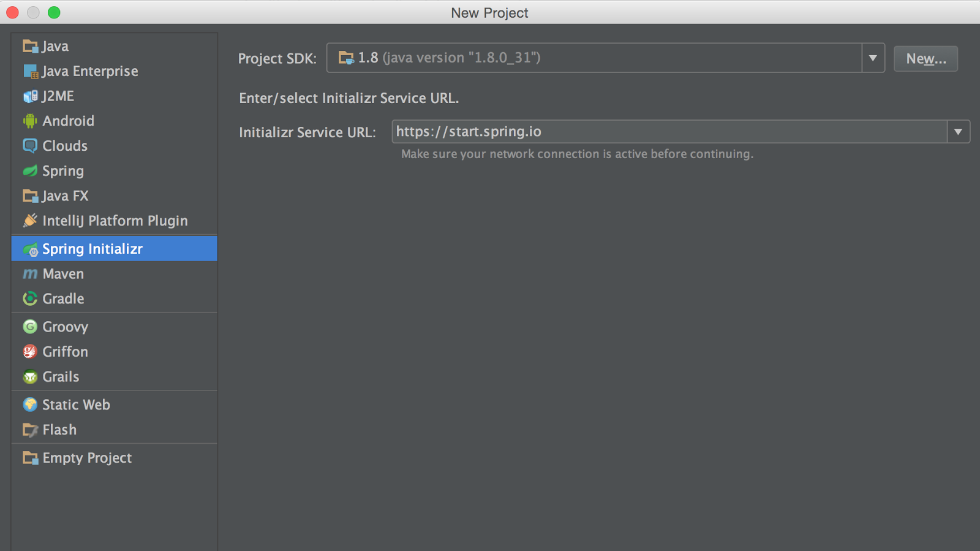Viewport: 980px width, 551px height.
Task: Click the Maven 'm' icon
Action: pos(30,274)
